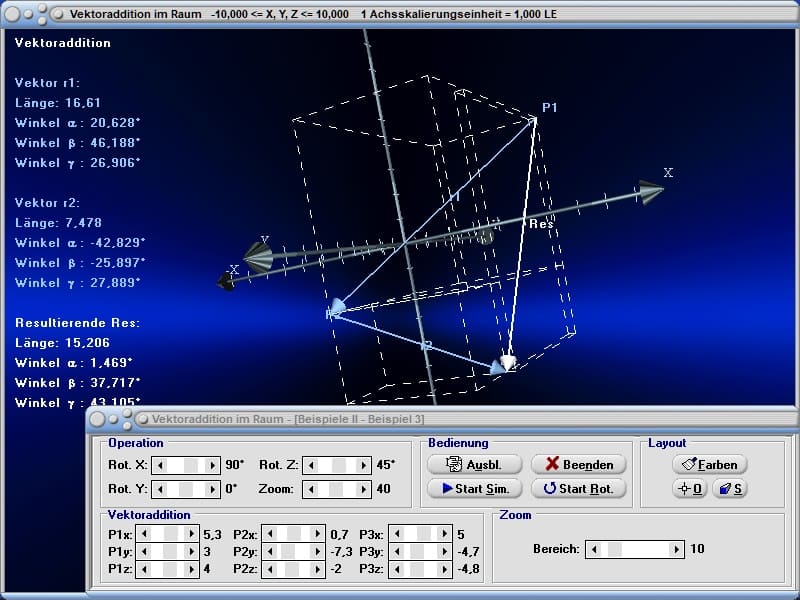The width and height of the screenshot is (800, 600).
Task: Increase Rot. Z with its right arrow
Action: coord(363,465)
